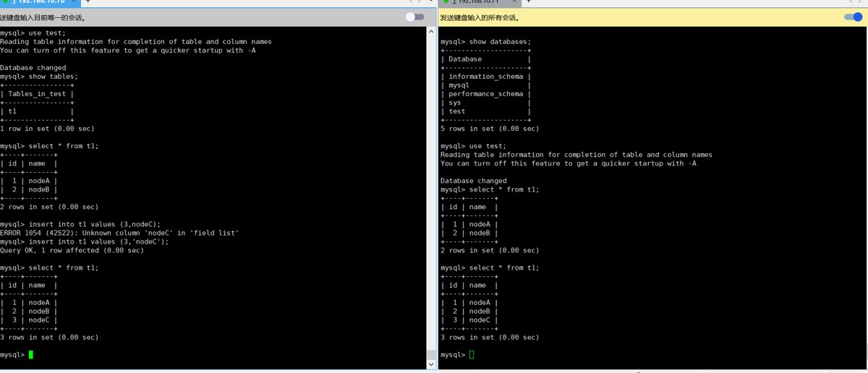The width and height of the screenshot is (868, 373).
Task: Click the insert command with quoted 'nodeC'
Action: point(85,241)
